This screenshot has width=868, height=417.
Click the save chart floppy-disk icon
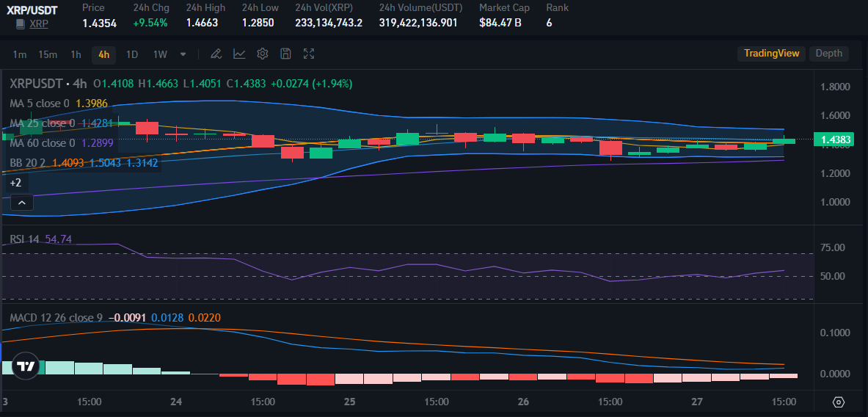point(285,54)
